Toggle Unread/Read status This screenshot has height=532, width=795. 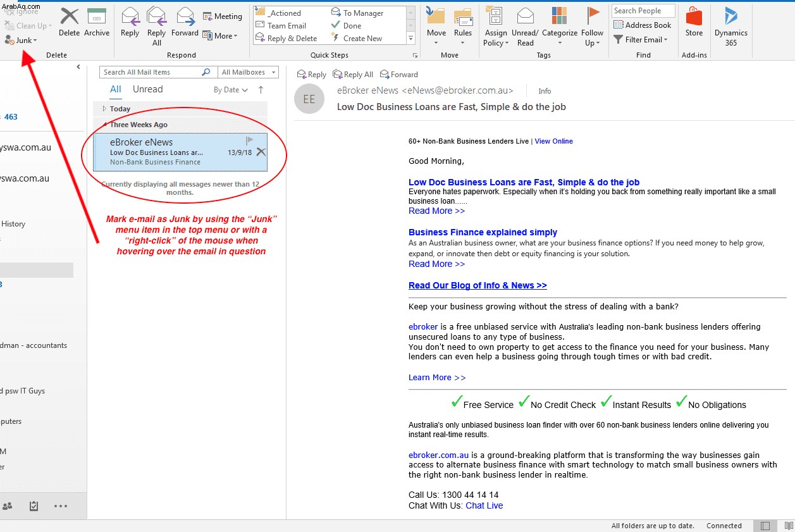tap(526, 27)
